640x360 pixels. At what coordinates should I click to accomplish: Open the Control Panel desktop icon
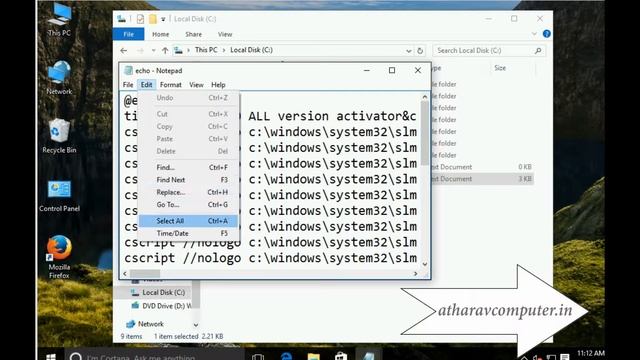click(x=59, y=196)
